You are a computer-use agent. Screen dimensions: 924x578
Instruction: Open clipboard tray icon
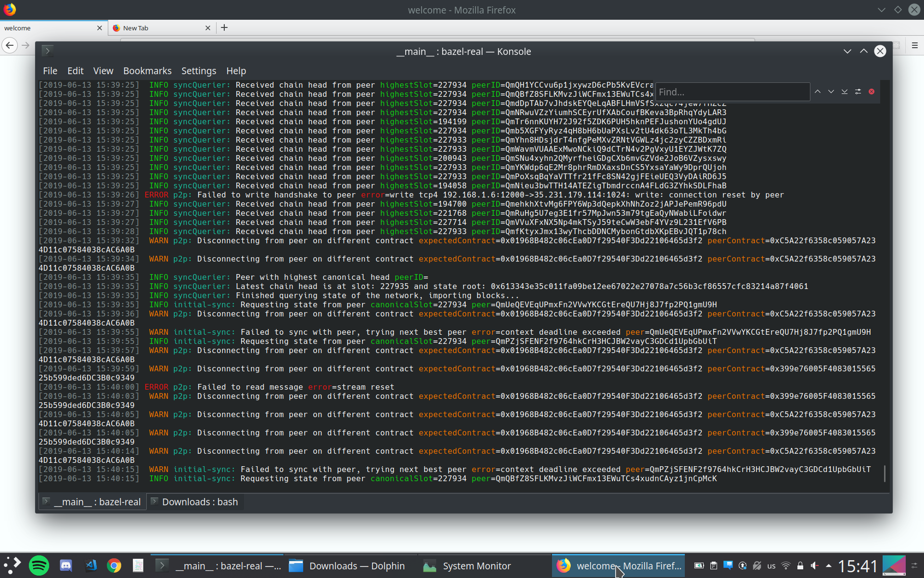pos(713,565)
